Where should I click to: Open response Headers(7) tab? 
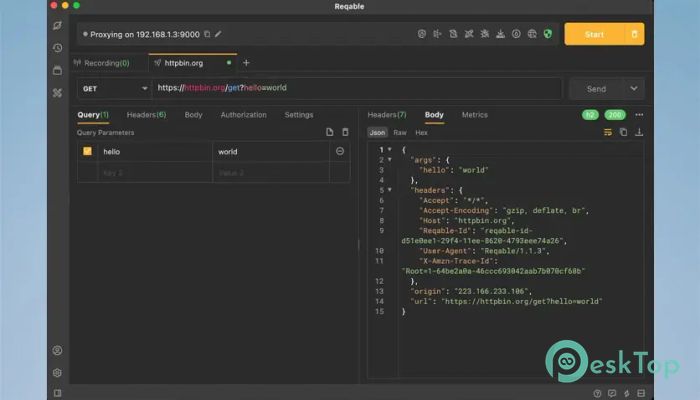coord(387,115)
